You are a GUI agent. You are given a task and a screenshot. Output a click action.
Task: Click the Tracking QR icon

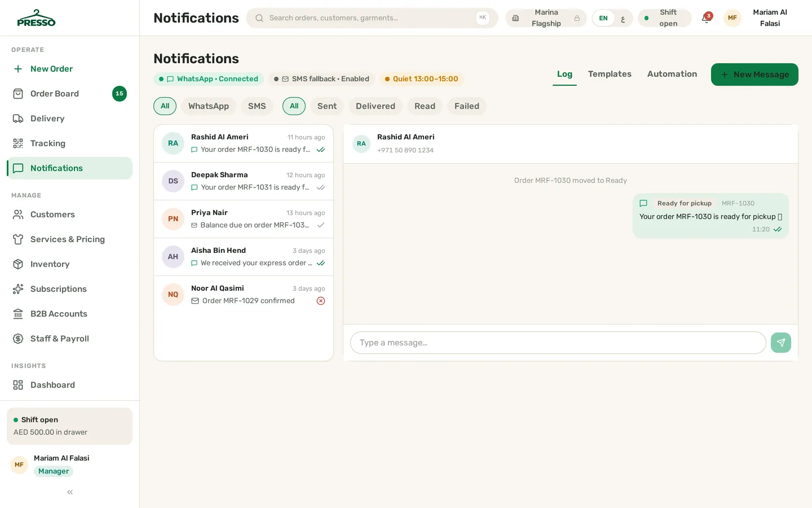18,143
